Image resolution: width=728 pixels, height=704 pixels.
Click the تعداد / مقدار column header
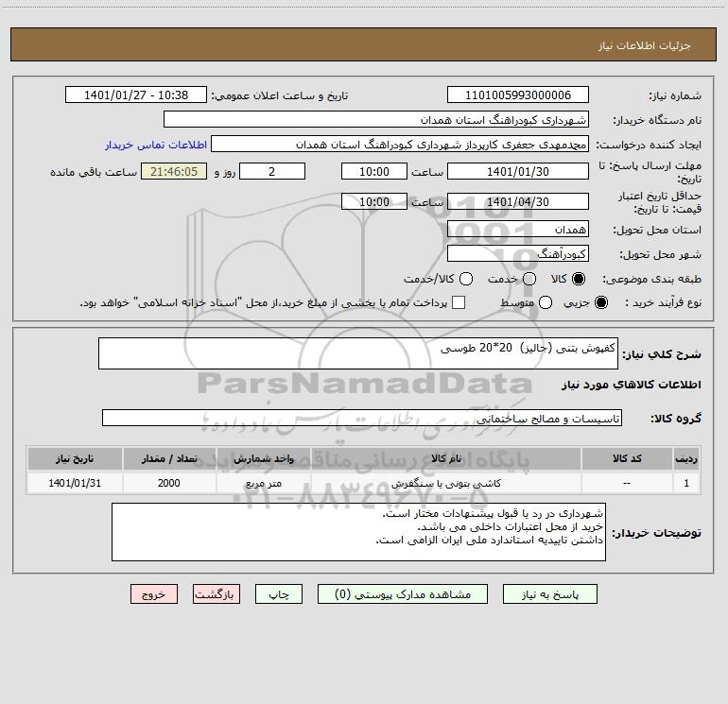(x=169, y=458)
